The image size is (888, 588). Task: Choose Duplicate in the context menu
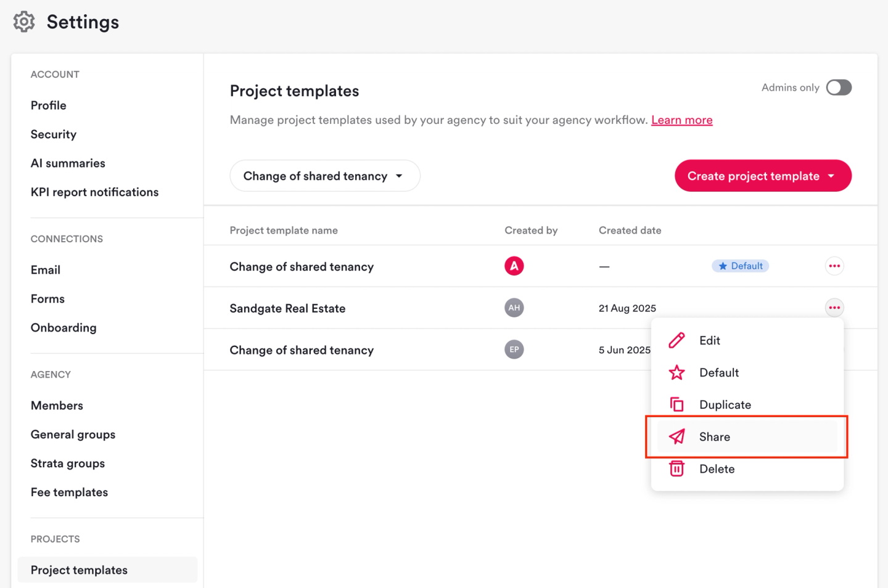point(725,405)
